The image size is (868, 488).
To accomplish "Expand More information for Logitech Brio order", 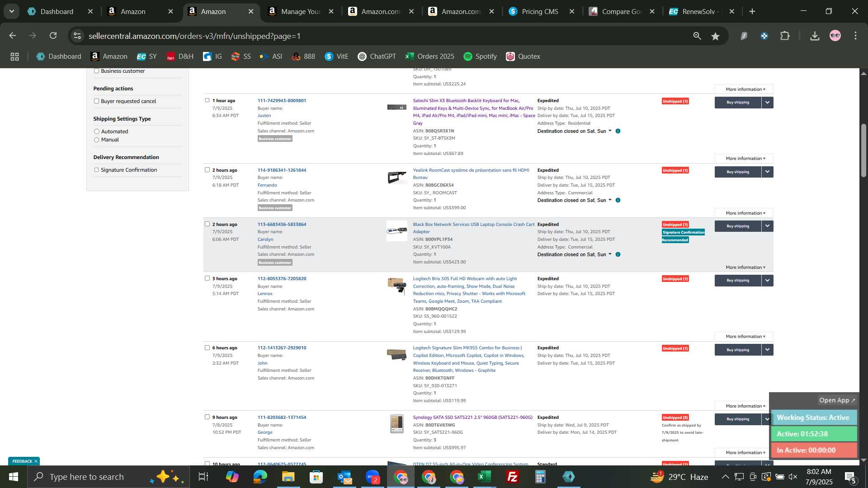I will (x=744, y=337).
